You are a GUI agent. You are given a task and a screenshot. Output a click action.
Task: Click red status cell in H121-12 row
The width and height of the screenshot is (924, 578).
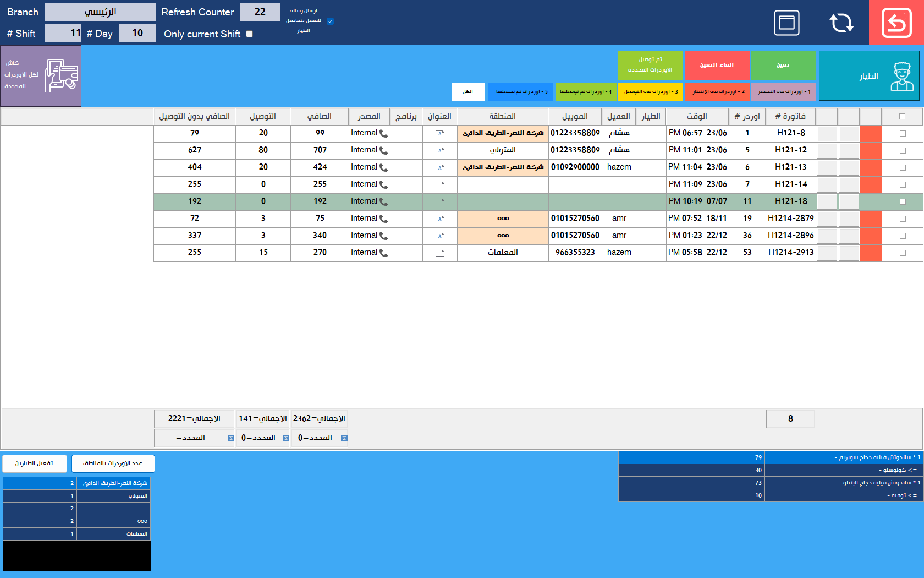point(870,150)
